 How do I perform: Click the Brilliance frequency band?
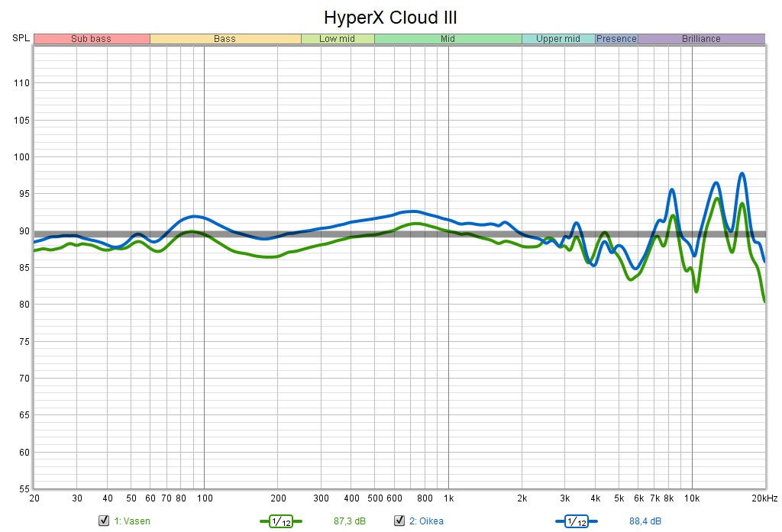pos(702,38)
